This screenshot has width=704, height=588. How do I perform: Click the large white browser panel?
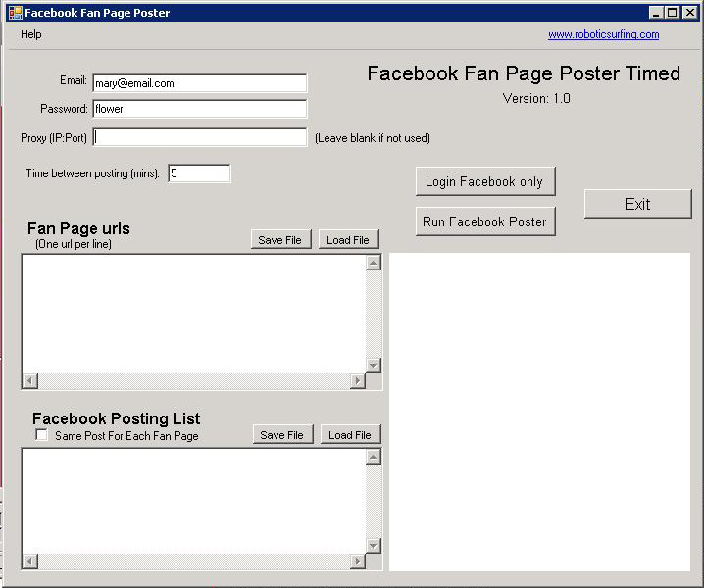tap(539, 412)
